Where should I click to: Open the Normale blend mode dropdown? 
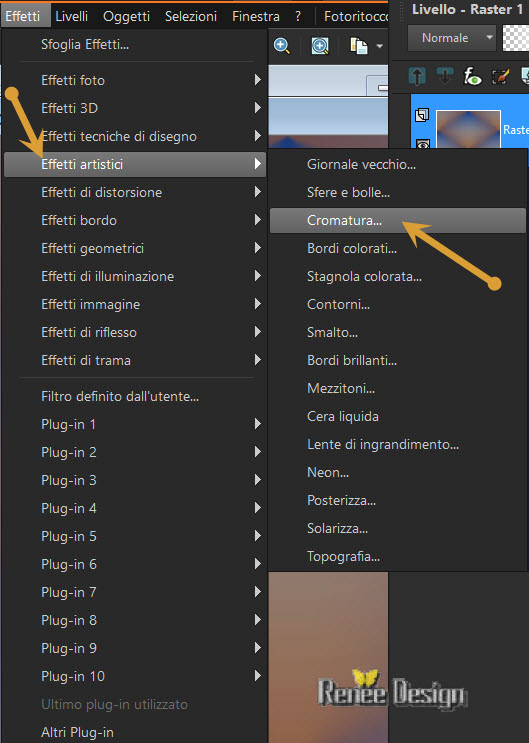click(452, 38)
